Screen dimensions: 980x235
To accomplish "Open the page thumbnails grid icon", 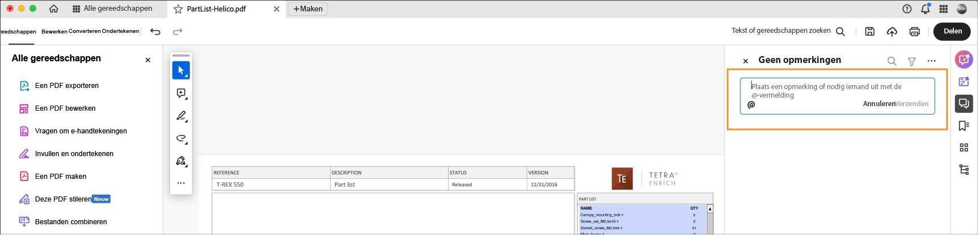I will point(964,148).
